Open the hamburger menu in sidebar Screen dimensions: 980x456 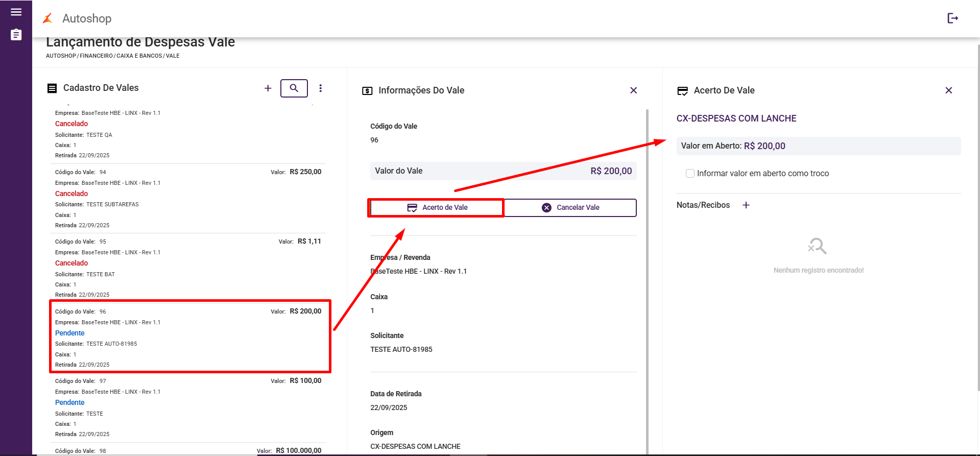tap(16, 12)
